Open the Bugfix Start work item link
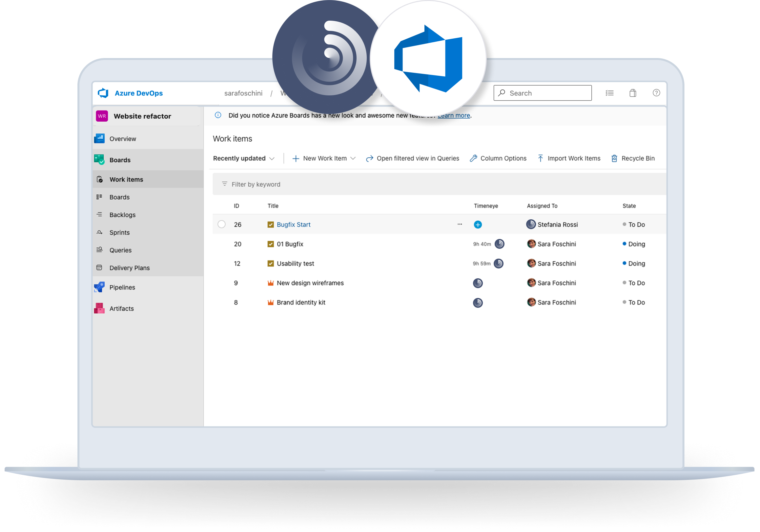Viewport: 760px width, 532px height. pyautogui.click(x=293, y=225)
